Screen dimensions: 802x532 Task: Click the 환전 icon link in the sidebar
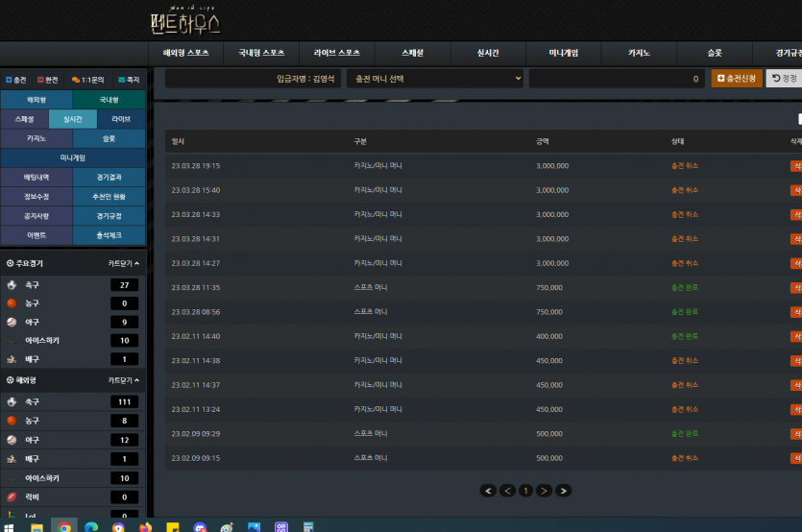click(x=41, y=80)
